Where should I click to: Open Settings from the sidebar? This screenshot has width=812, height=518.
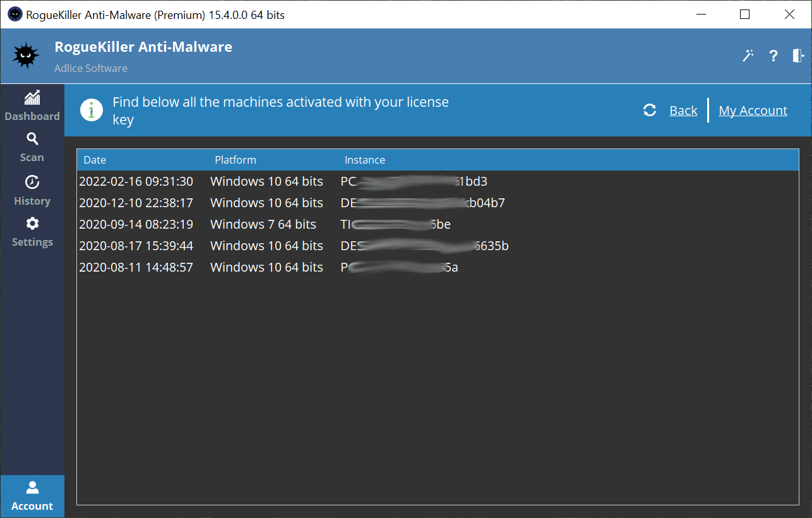tap(32, 232)
